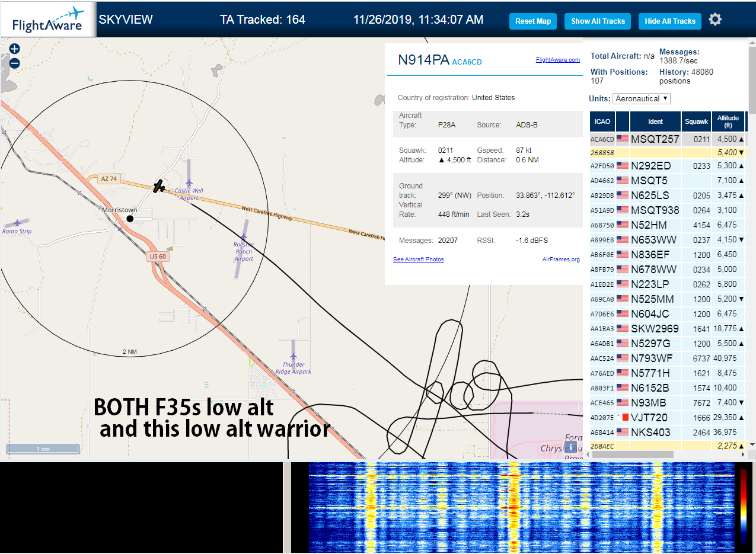The height and width of the screenshot is (554, 756).
Task: Click scroll right arrow under table
Action: [744, 454]
